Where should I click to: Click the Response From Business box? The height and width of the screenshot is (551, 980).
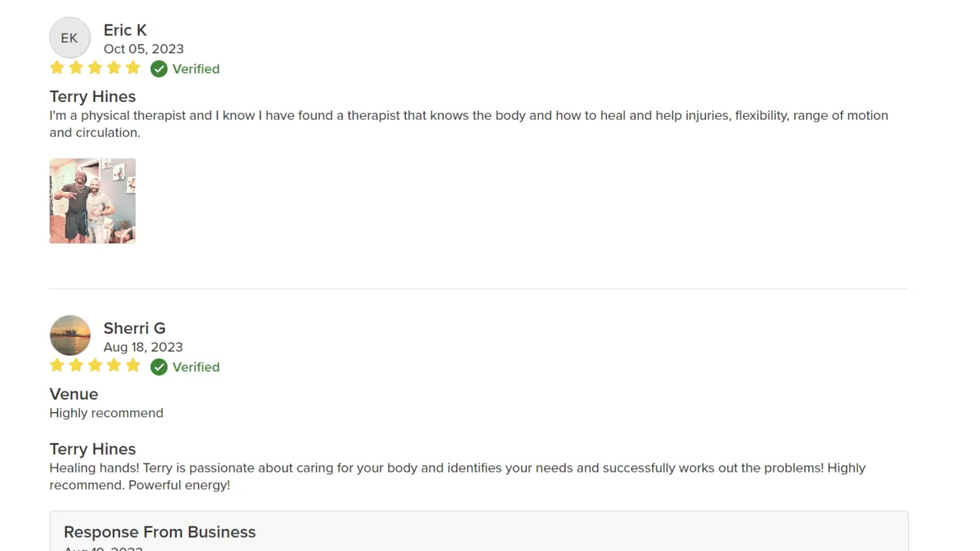[x=479, y=531]
